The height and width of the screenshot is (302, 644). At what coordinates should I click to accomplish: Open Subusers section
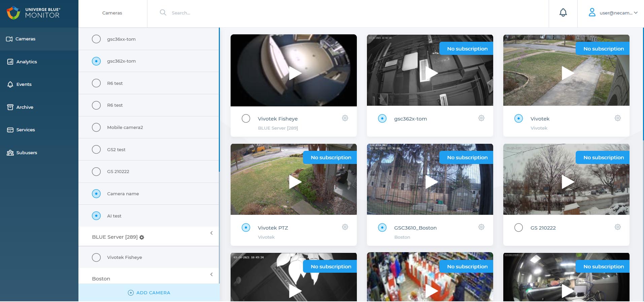coord(39,153)
